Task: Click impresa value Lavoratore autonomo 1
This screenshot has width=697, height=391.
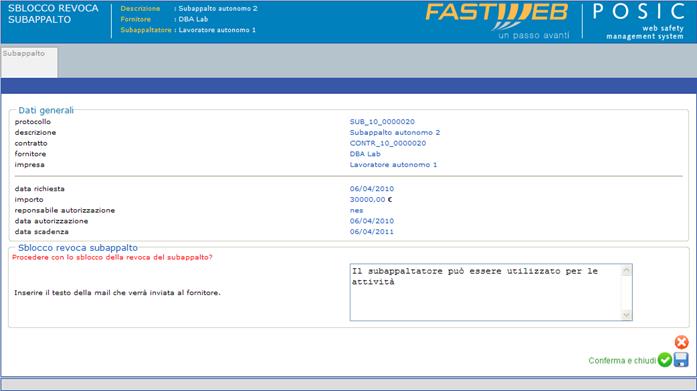Action: point(393,164)
